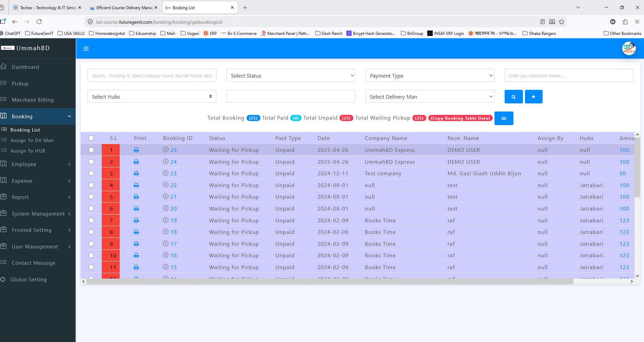Click the blue plus add button
This screenshot has width=644, height=342.
click(533, 97)
